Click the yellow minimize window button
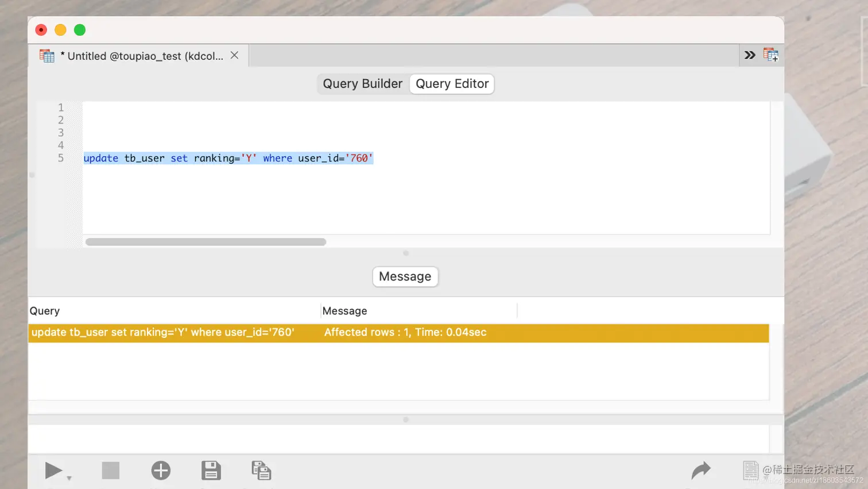Screen dimensions: 868x489 point(60,30)
